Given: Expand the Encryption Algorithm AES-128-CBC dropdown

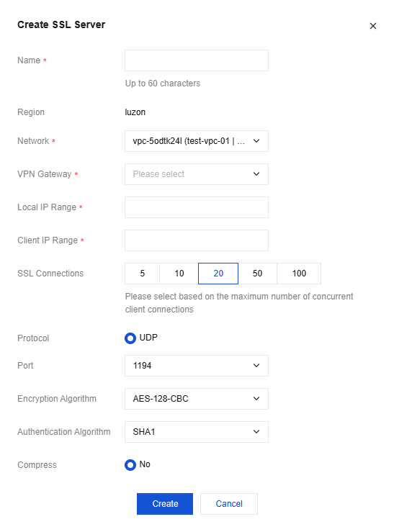Looking at the screenshot, I should point(196,399).
